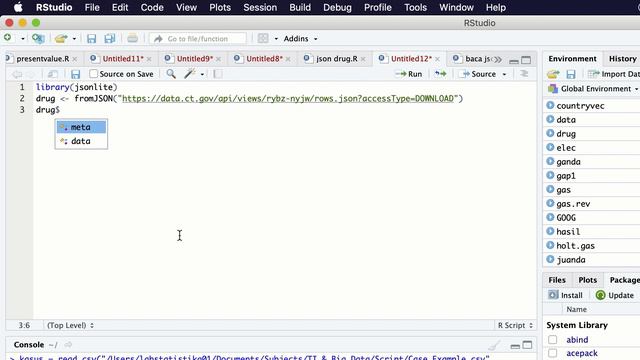This screenshot has width=640, height=360.
Task: Toggle Source on Save checkbox
Action: point(93,73)
